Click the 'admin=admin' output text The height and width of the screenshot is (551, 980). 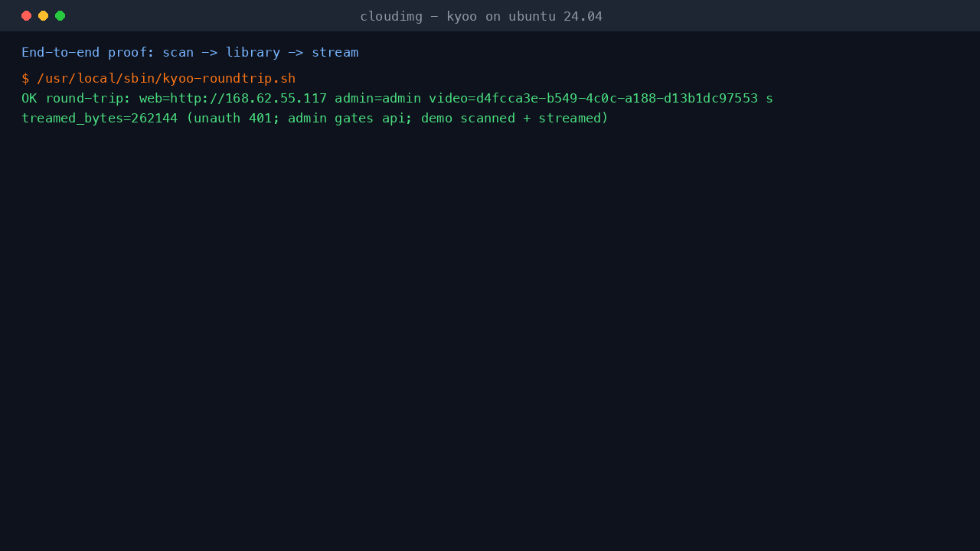(377, 98)
